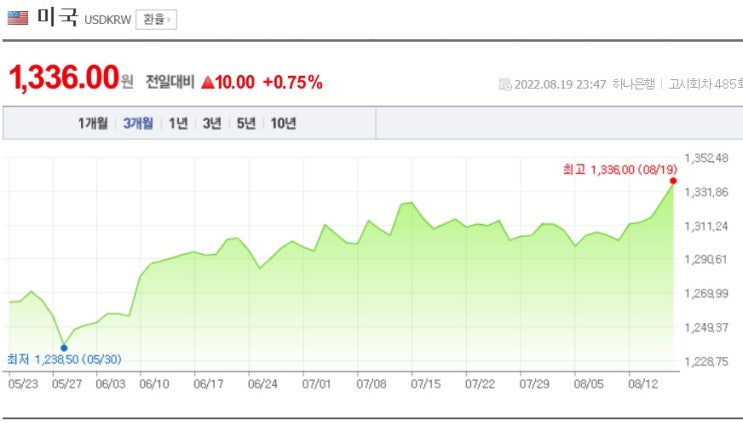Click the 07/01 date axis label
The width and height of the screenshot is (743, 432).
[x=317, y=384]
